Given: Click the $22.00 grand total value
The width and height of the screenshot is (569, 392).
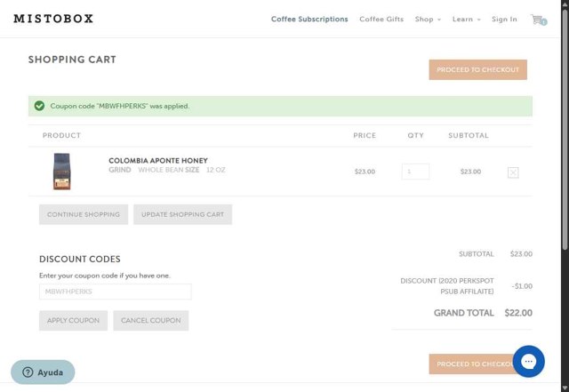Looking at the screenshot, I should tap(518, 313).
